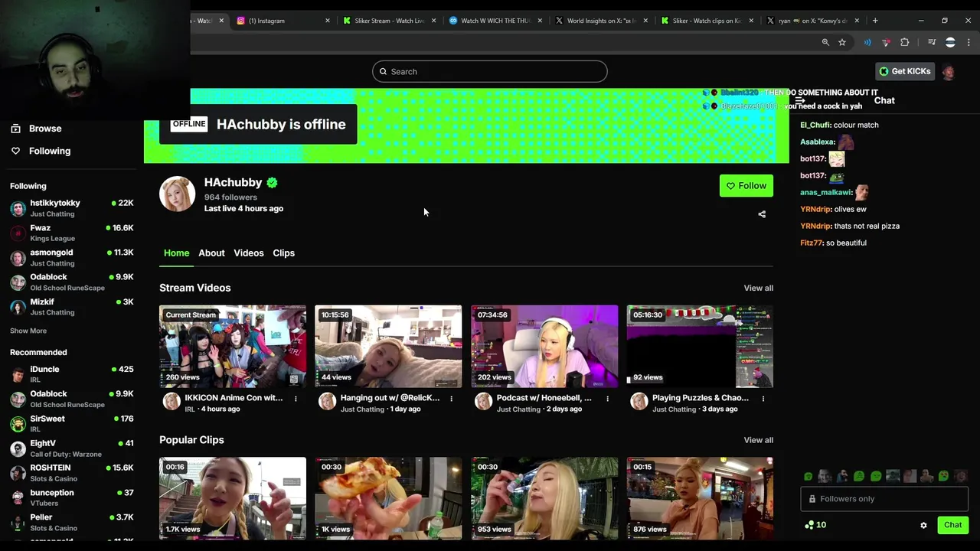Open EightV Call of Duty channel
Viewport: 980px width, 551px height.
tap(72, 448)
